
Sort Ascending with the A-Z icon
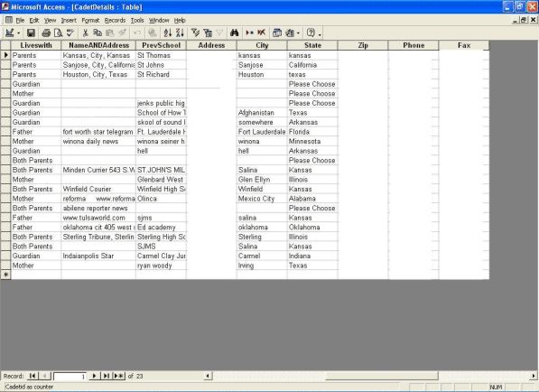167,33
